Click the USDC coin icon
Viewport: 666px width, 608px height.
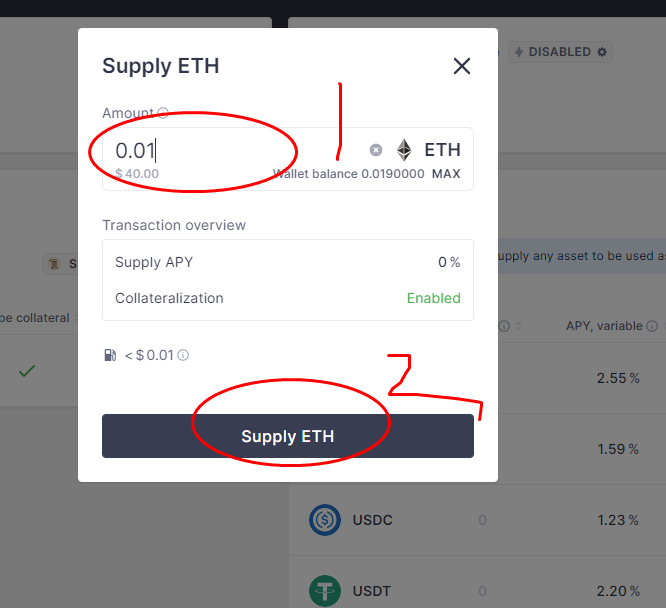tap(325, 520)
